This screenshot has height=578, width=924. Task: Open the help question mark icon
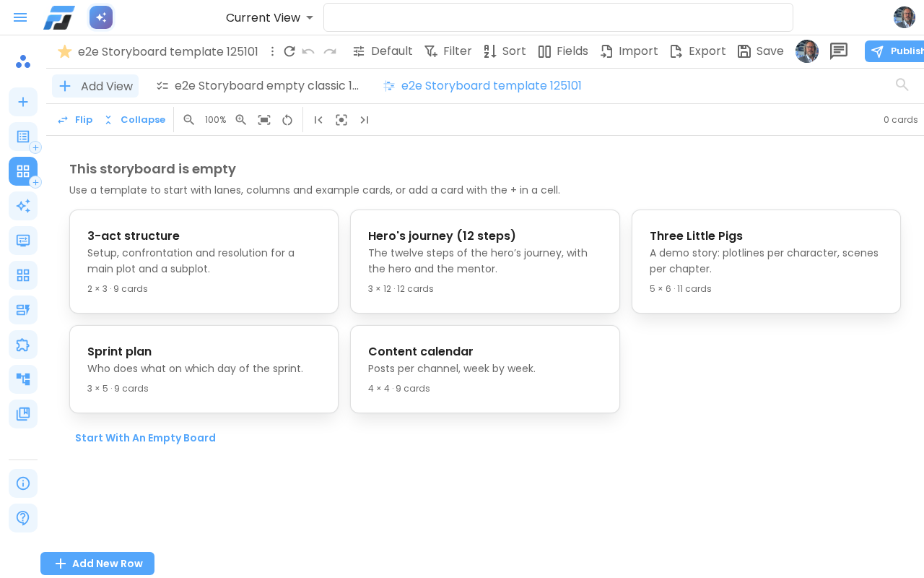[x=23, y=518]
